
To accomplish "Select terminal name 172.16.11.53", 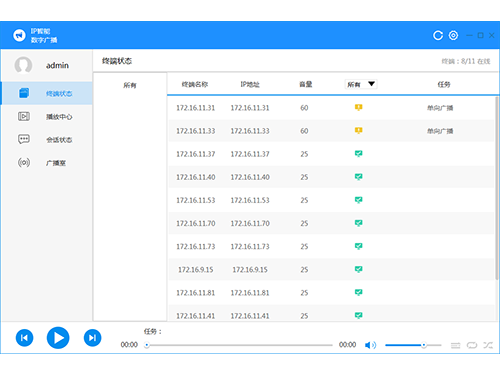I will 196,200.
